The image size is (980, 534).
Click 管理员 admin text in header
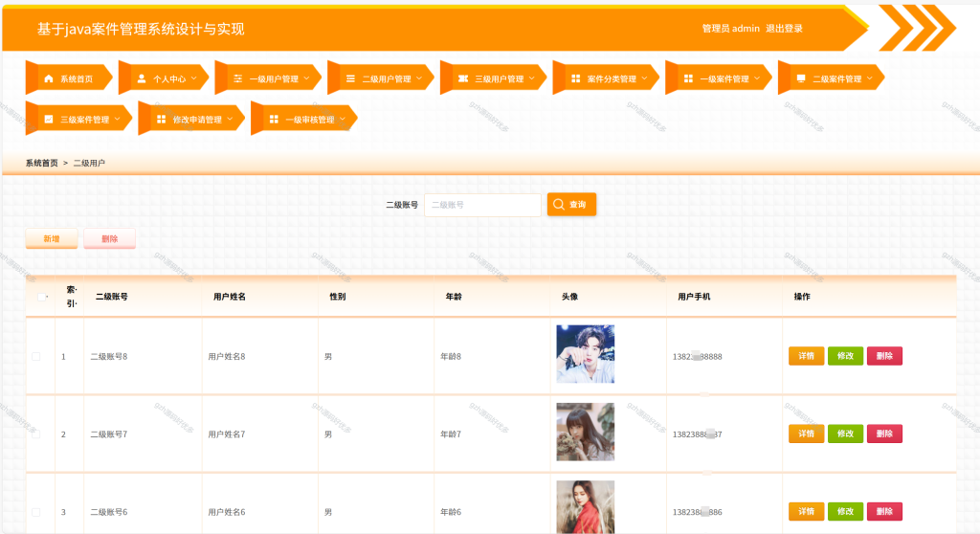click(x=730, y=28)
